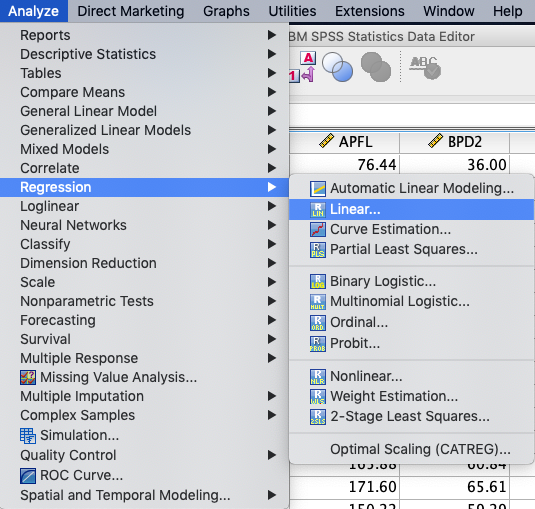This screenshot has width=535, height=509.
Task: Select Mixed Models menu entry
Action: (144, 149)
